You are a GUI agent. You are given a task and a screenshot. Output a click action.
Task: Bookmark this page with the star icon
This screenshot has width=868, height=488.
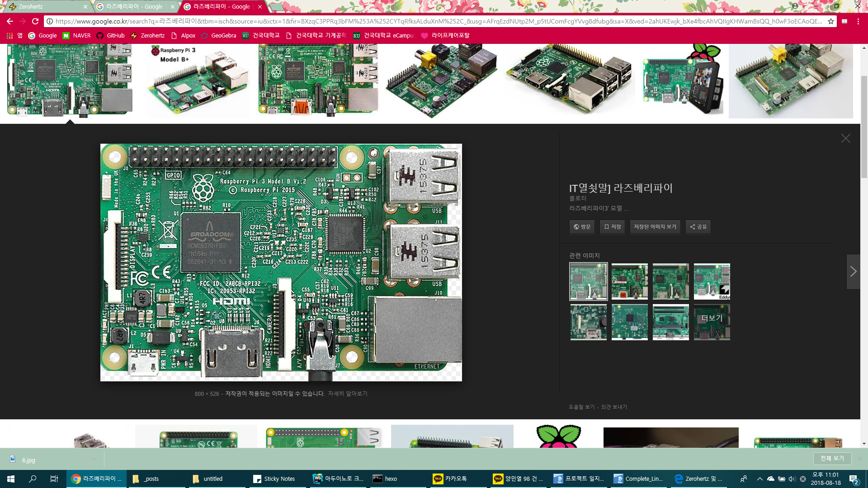[831, 21]
